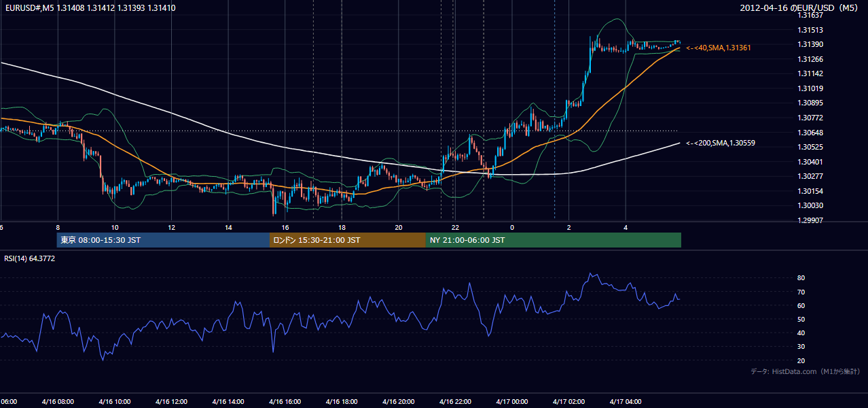Click RSI scale value 60
This screenshot has height=408, width=868.
pyautogui.click(x=801, y=305)
